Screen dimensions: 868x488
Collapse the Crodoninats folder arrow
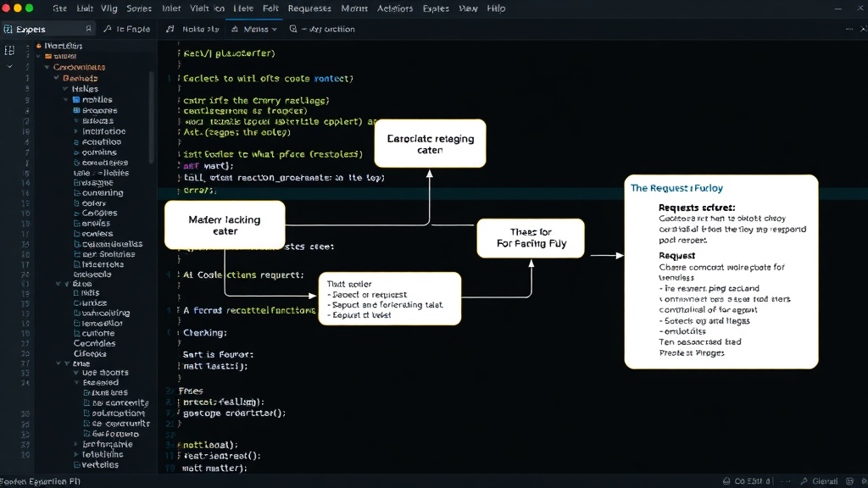pyautogui.click(x=47, y=67)
